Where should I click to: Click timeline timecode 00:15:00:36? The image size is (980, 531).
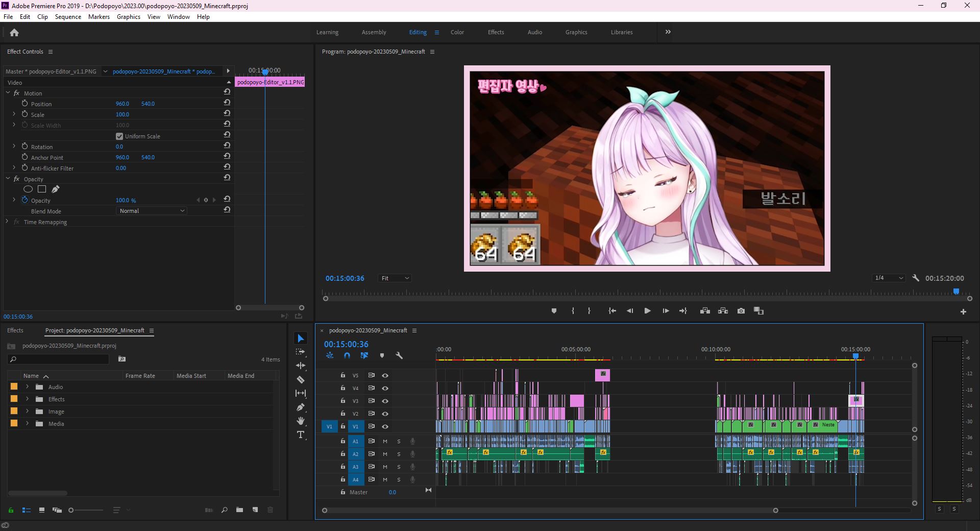point(346,344)
